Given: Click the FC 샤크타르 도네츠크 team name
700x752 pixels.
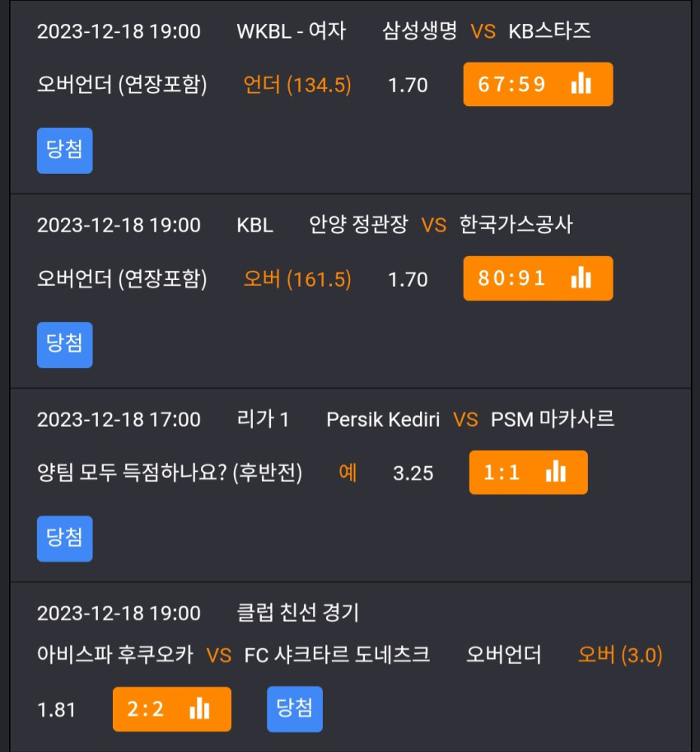Looking at the screenshot, I should [337, 655].
